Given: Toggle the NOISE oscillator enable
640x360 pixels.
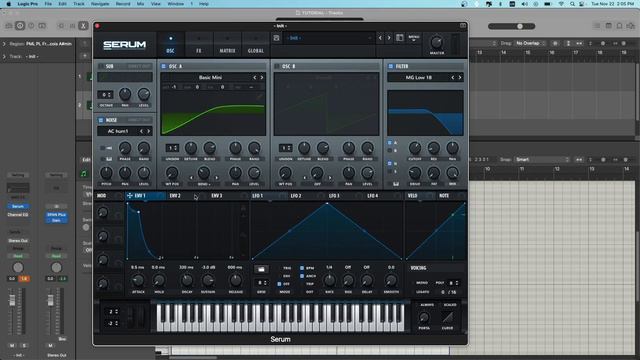Looking at the screenshot, I should 101,120.
